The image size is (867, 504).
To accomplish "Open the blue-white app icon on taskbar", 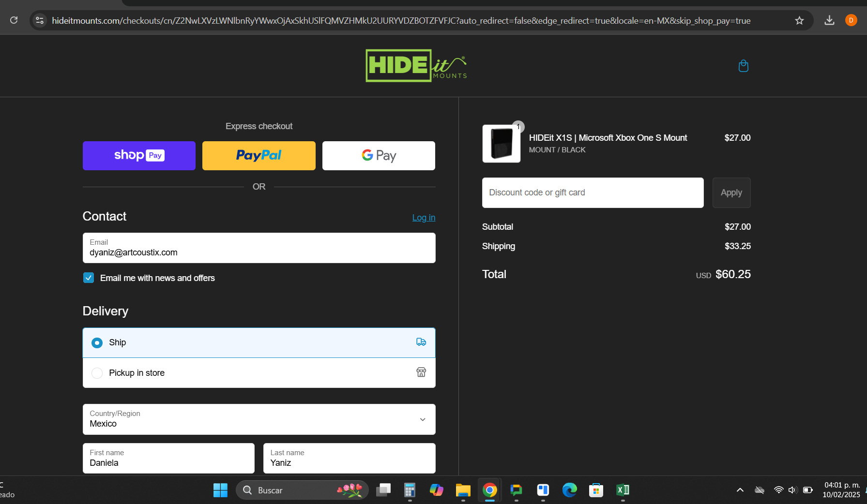I will [543, 490].
